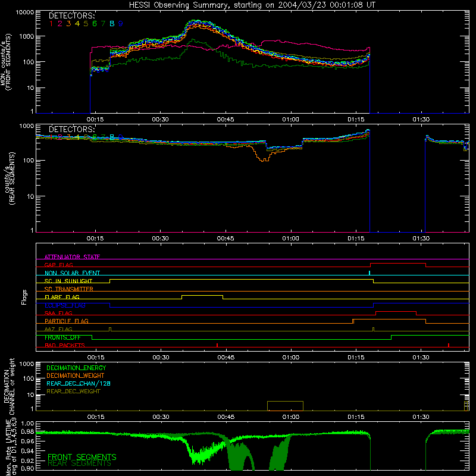Click the raised GAP_FLAG interval near 01:25

click(398, 264)
